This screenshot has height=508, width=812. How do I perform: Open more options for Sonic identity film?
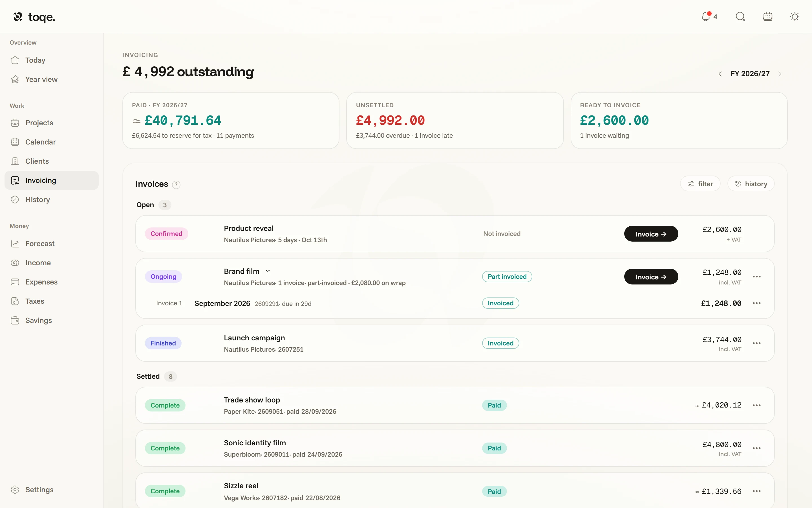tap(757, 448)
